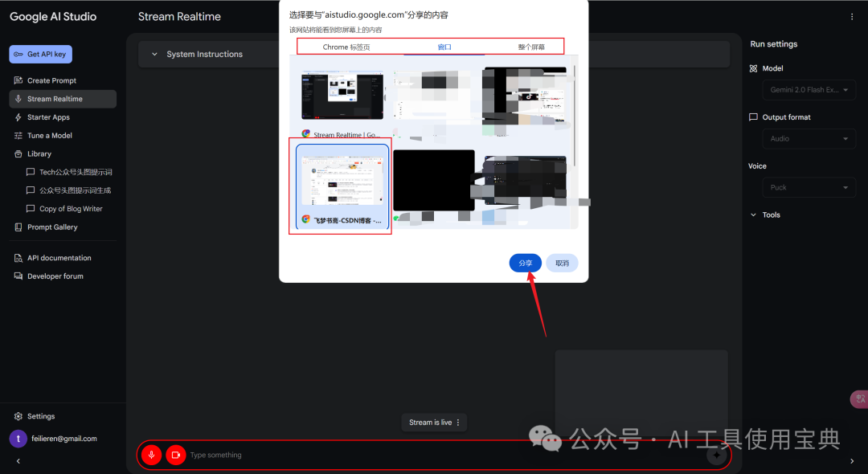Toggle the red microphone button
The height and width of the screenshot is (474, 868).
tap(151, 455)
